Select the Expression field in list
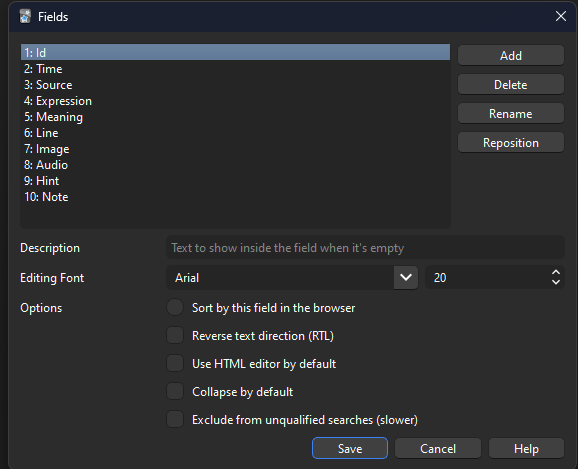The height and width of the screenshot is (469, 578). pos(235,101)
